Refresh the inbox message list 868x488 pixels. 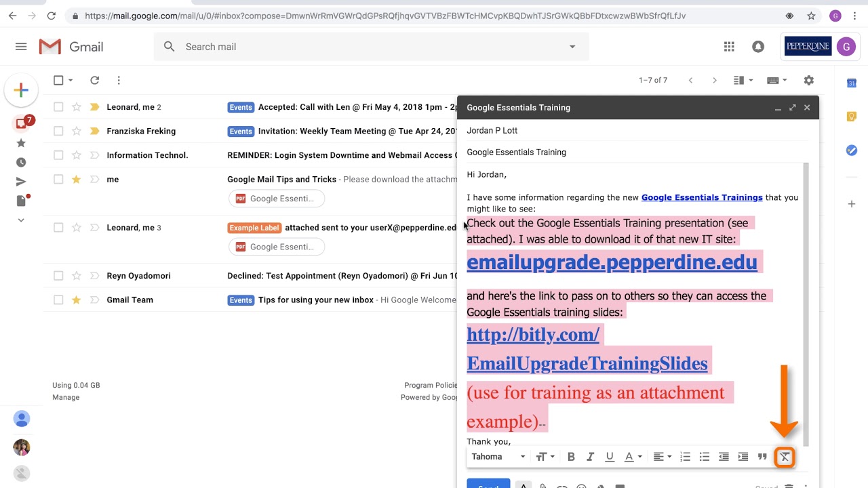[x=95, y=80]
